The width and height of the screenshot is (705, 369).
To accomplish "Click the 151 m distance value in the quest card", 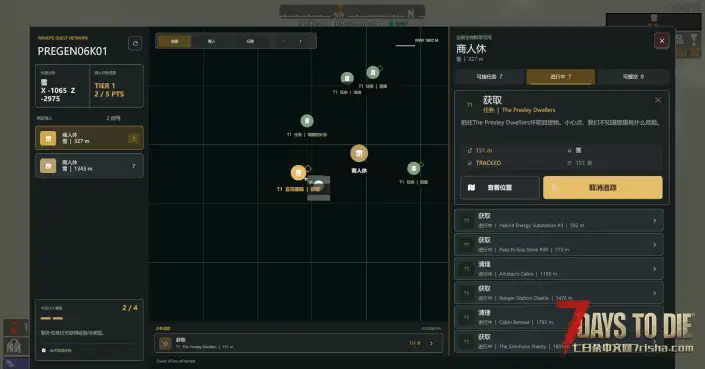I will click(x=484, y=151).
